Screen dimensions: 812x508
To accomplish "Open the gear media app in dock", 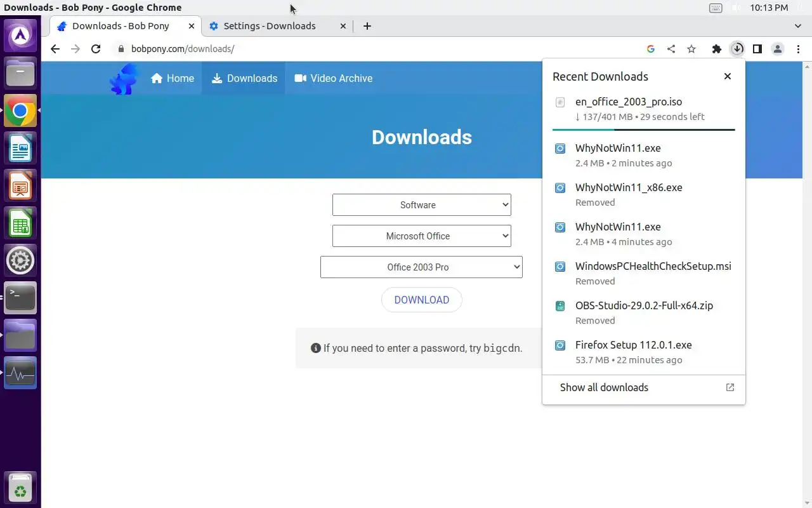I will [20, 260].
